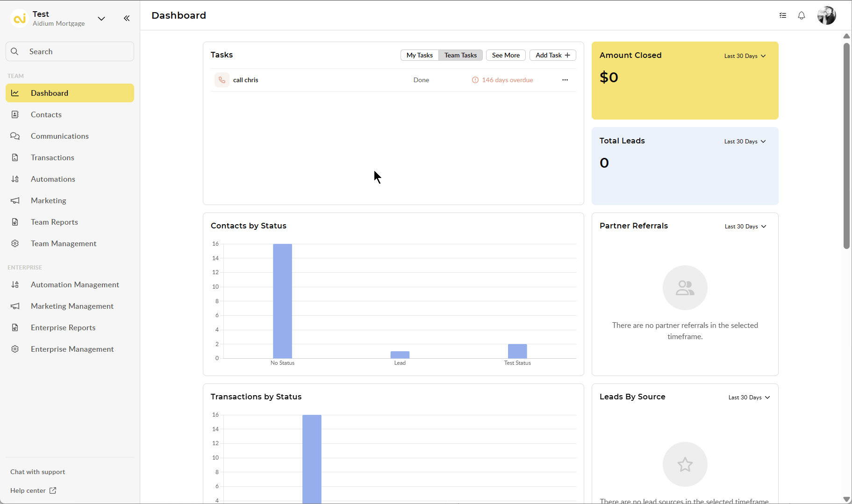Open Total Leads timeframe dropdown
852x504 pixels.
(745, 142)
